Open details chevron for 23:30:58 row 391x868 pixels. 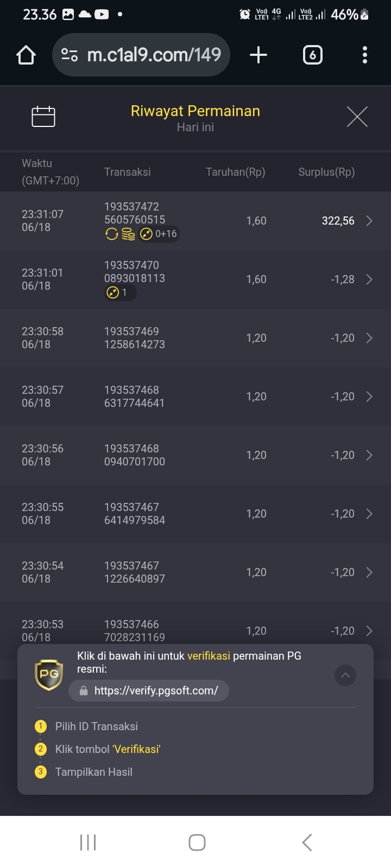(369, 338)
